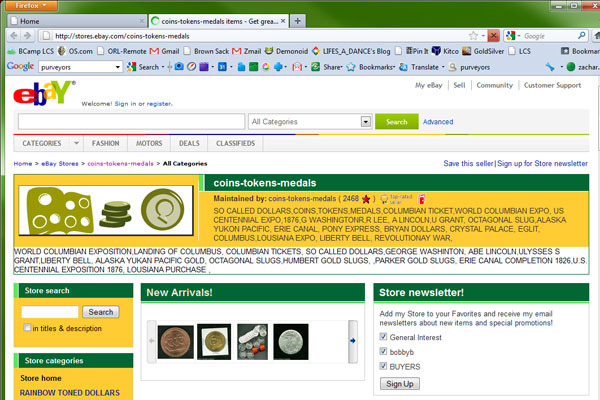Image resolution: width=600 pixels, height=400 pixels.
Task: Open the DEALS menu item
Action: click(x=189, y=143)
